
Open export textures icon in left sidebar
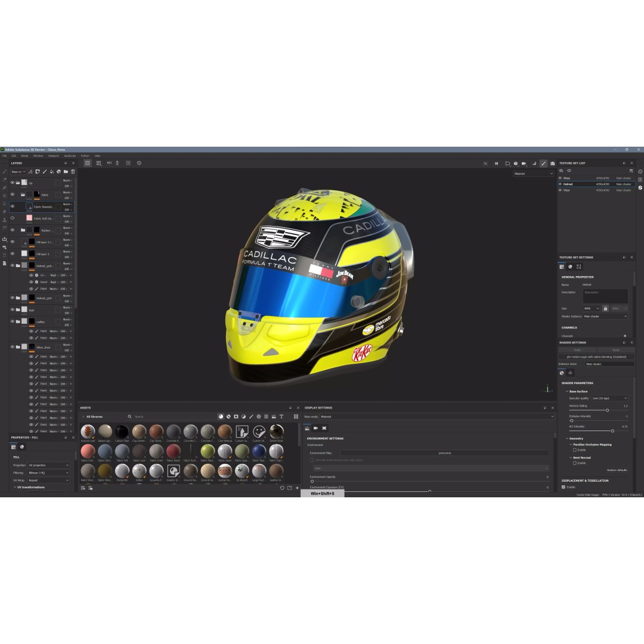[x=5, y=239]
